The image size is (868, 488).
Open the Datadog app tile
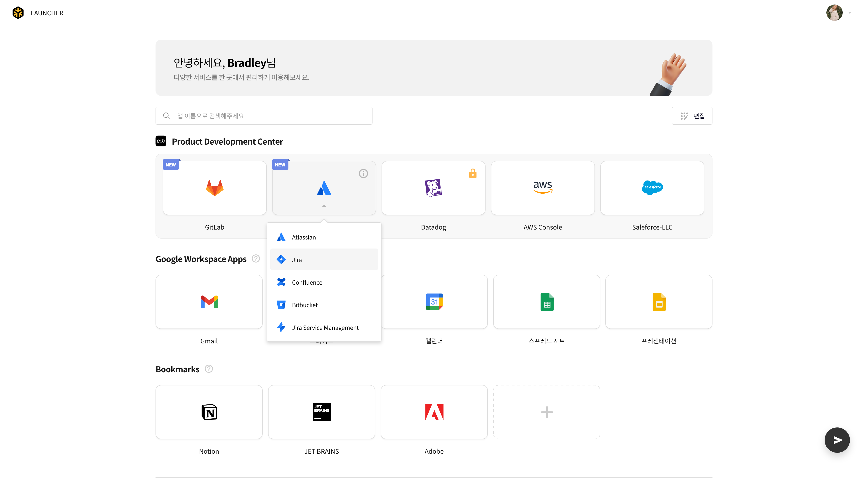pyautogui.click(x=433, y=188)
